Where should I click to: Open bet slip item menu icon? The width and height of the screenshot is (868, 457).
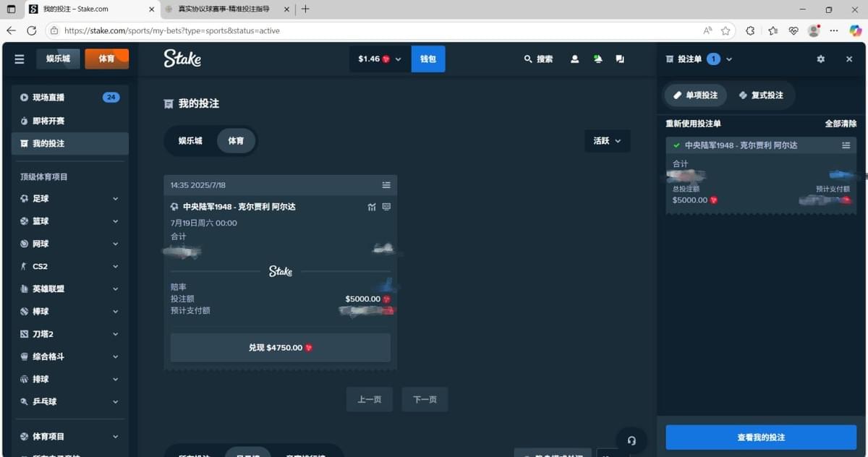coord(846,145)
